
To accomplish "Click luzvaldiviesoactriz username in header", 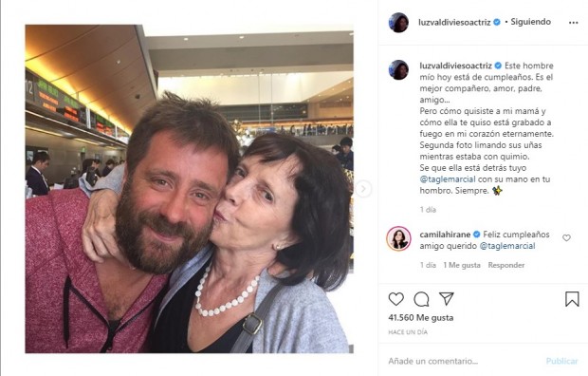I will pyautogui.click(x=454, y=22).
